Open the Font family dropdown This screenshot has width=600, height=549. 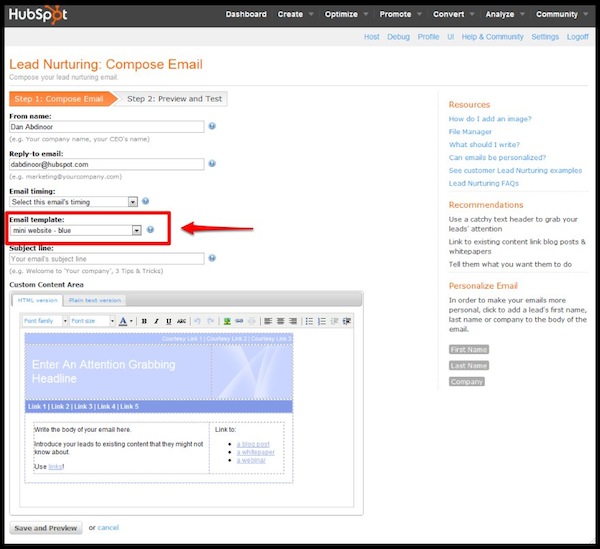[x=45, y=321]
